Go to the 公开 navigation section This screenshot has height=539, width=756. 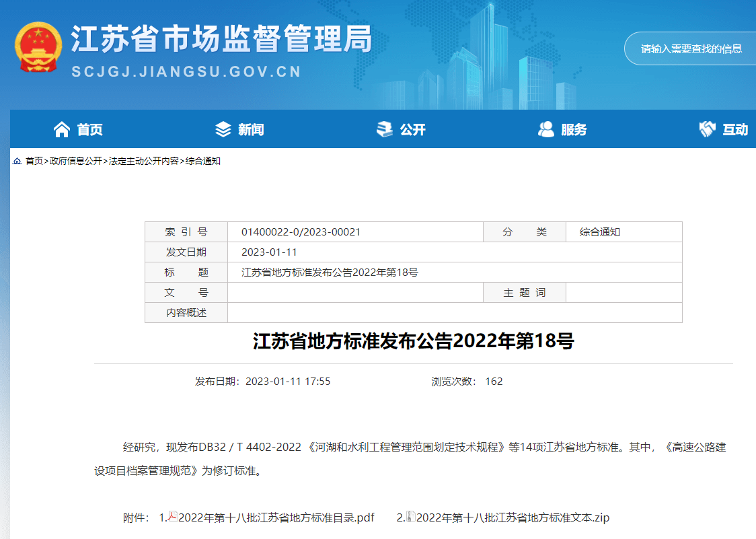point(412,130)
